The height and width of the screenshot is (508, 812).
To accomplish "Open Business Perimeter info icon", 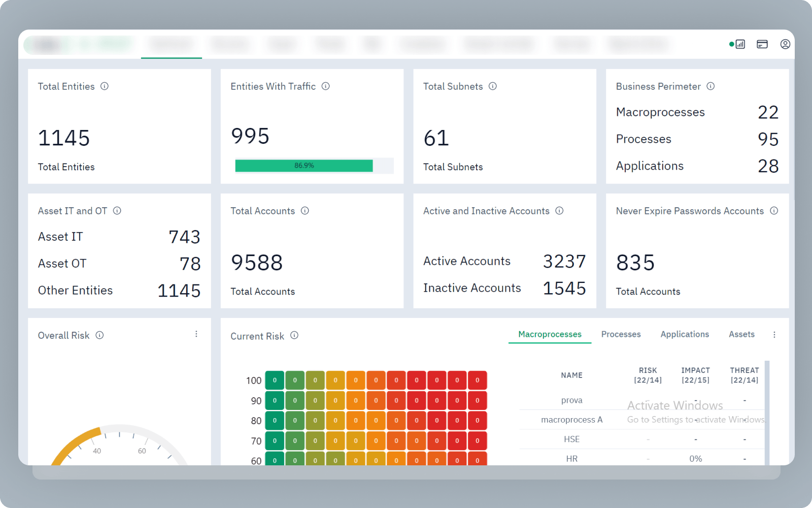I will (x=710, y=86).
